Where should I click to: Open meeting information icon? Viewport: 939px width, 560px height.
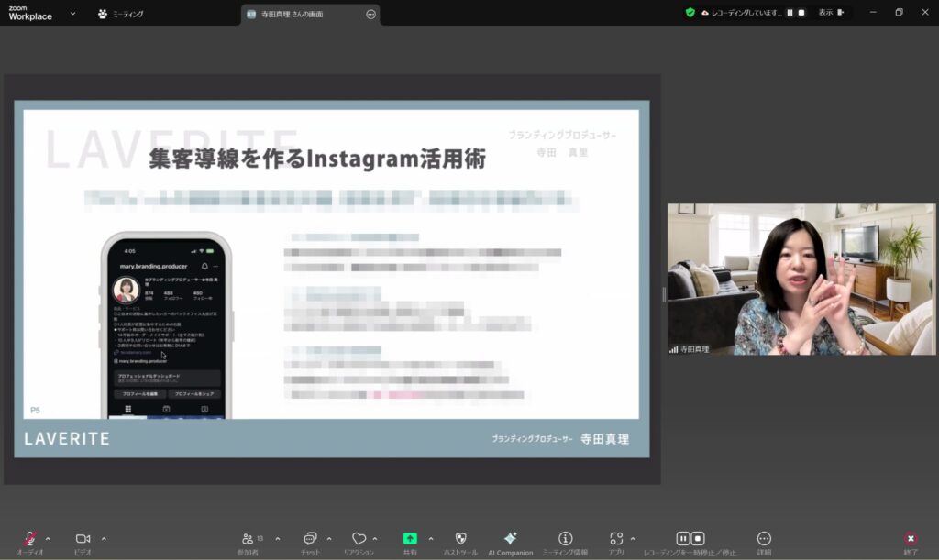pos(565,538)
